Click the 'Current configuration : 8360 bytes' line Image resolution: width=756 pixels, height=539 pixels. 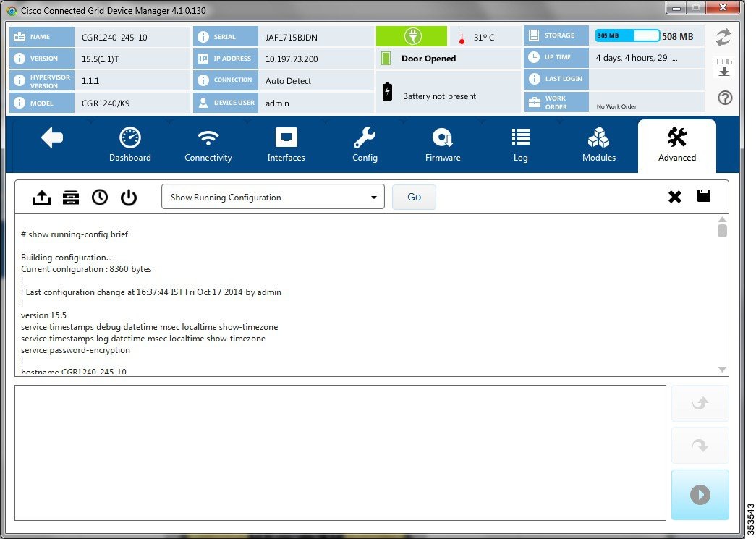click(86, 269)
